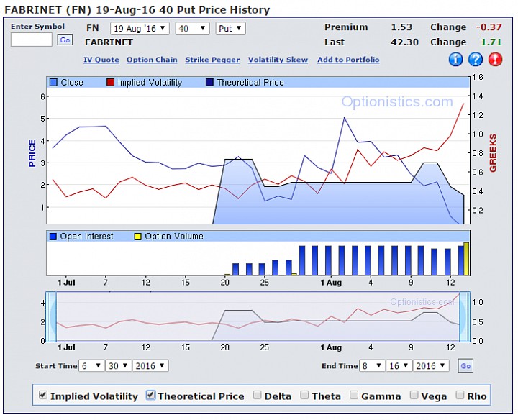Image resolution: width=518 pixels, height=420 pixels.
Task: Click Go button next to symbol field
Action: [x=65, y=40]
